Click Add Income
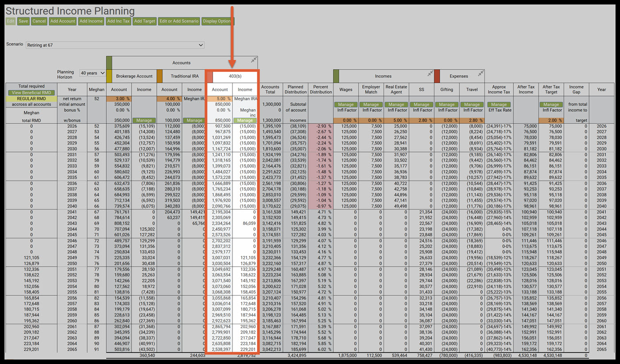Image resolution: width=620 pixels, height=364 pixels. point(91,21)
